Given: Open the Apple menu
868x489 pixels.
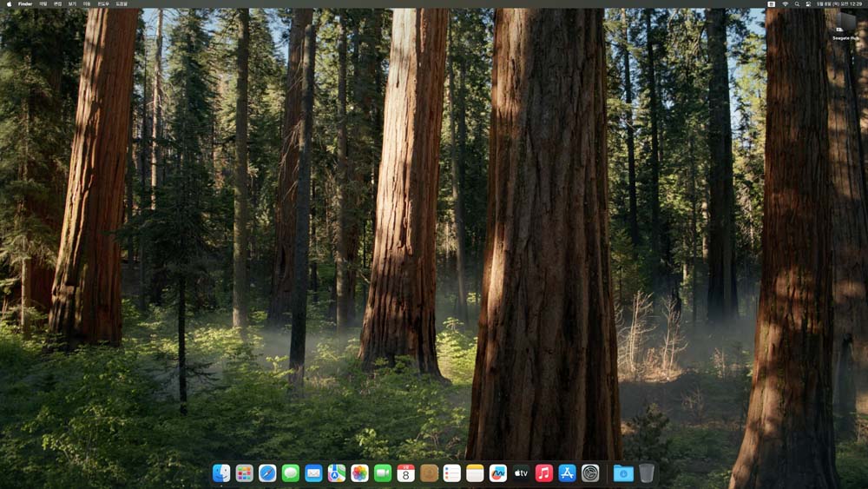Looking at the screenshot, I should 9,3.
